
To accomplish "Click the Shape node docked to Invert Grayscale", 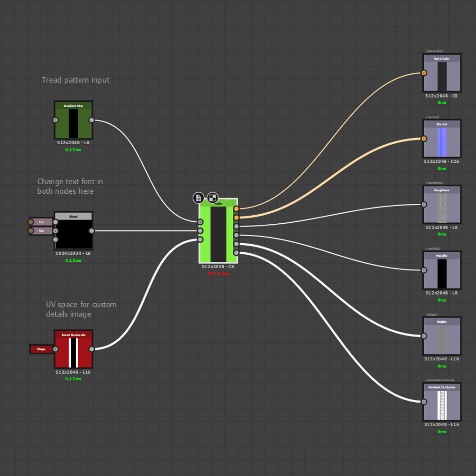I will click(41, 349).
